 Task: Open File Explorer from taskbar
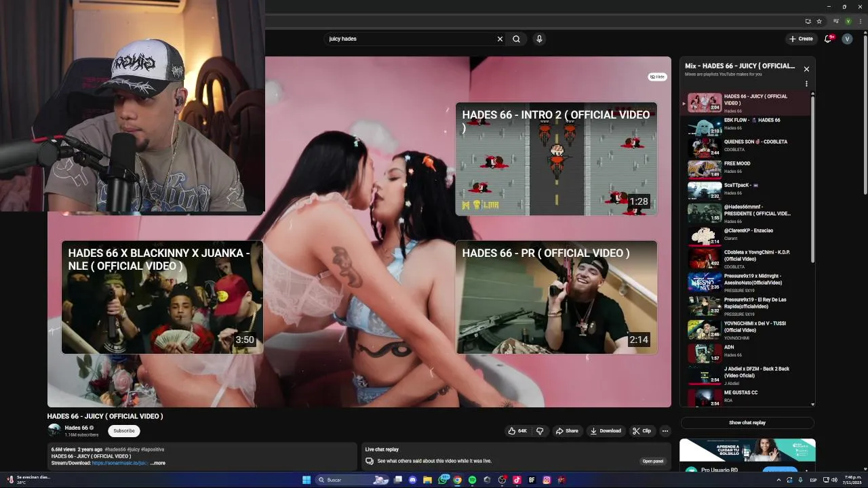point(427,480)
